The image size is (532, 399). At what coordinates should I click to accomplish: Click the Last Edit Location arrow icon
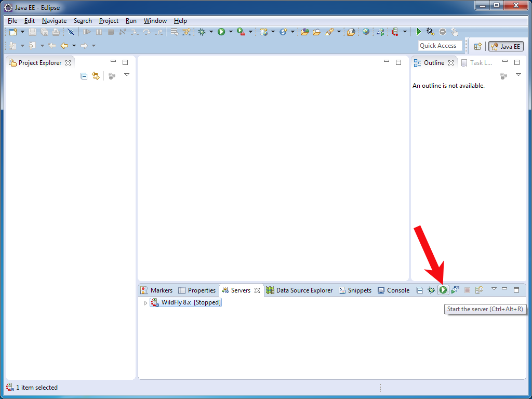(x=51, y=46)
